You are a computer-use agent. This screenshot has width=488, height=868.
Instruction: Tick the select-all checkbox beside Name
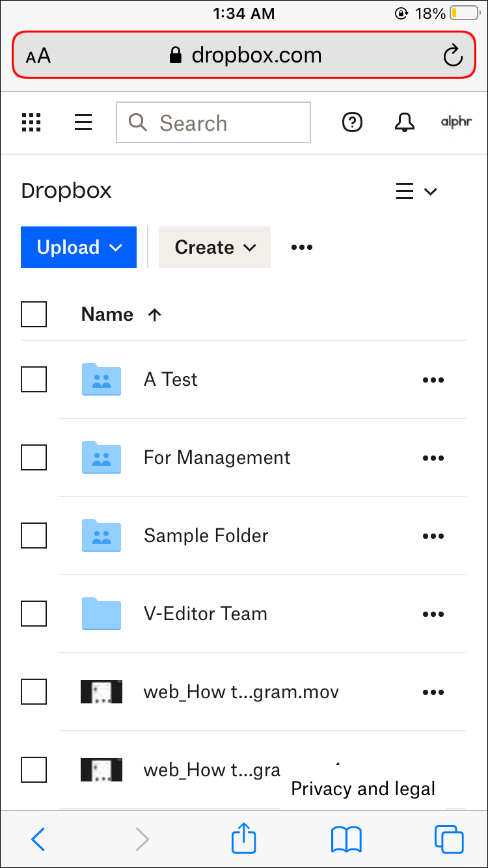pos(34,314)
